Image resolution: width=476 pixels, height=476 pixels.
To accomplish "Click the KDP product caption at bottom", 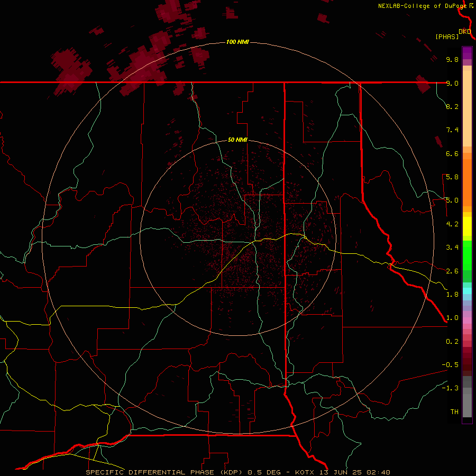I will click(237, 472).
